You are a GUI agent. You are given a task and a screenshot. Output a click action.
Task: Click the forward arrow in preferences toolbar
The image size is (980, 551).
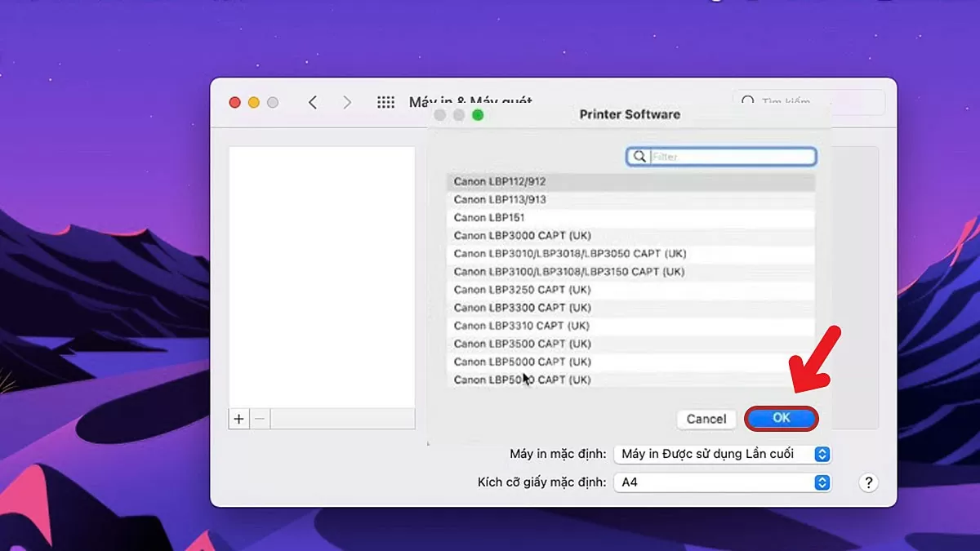tap(347, 102)
